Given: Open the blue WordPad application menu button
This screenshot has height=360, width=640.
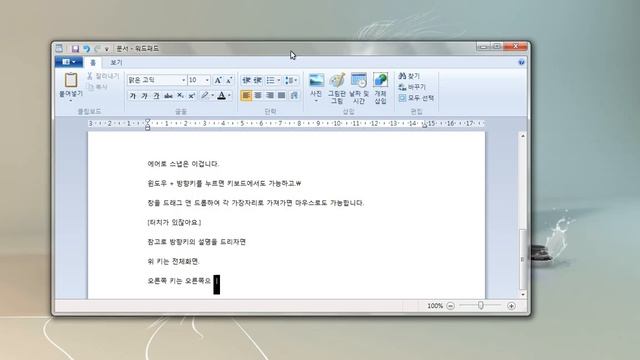Looking at the screenshot, I should [x=69, y=62].
